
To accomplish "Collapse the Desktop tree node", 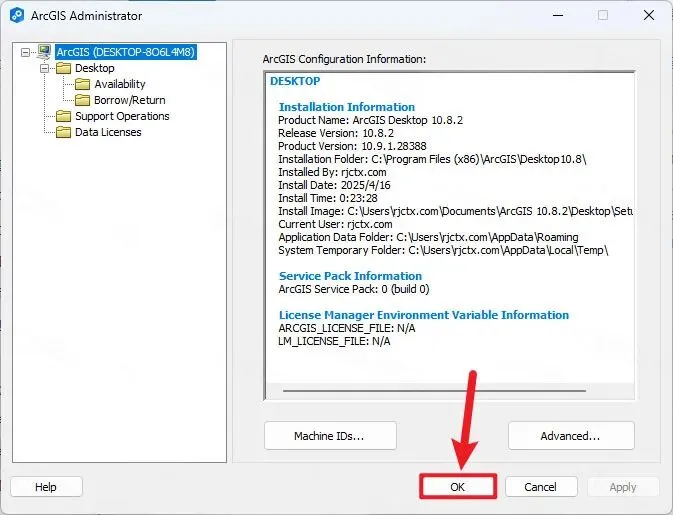I will tap(44, 68).
